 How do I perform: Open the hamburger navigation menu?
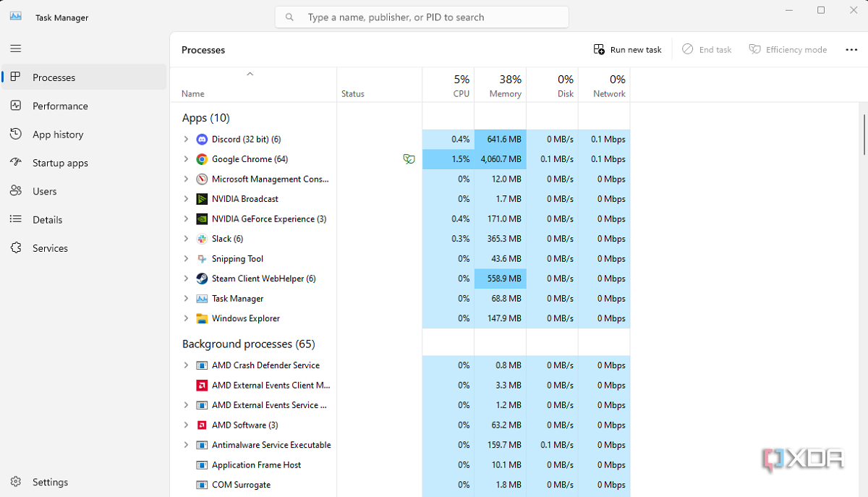pyautogui.click(x=15, y=48)
